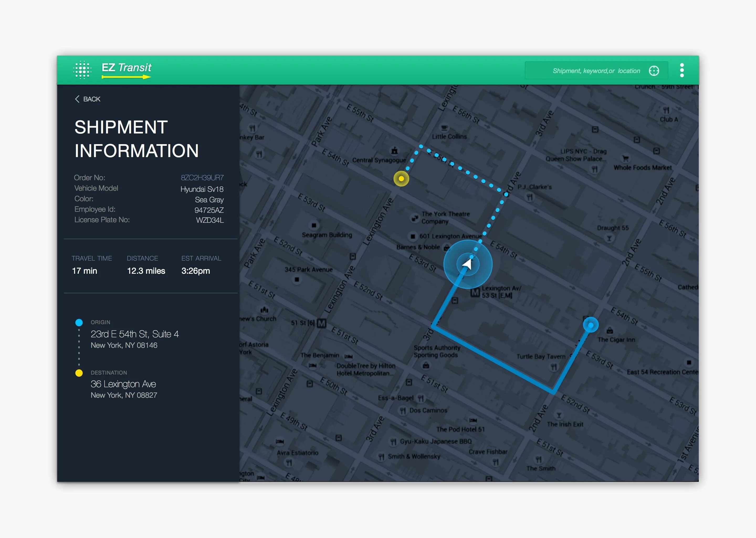Click the vehicle navigation arrow on map
The height and width of the screenshot is (538, 756).
point(467,264)
